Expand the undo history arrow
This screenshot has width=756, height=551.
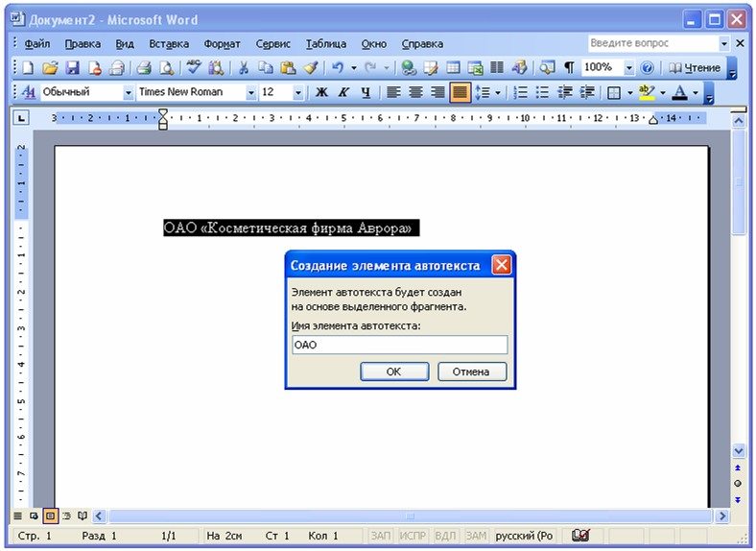pyautogui.click(x=353, y=67)
